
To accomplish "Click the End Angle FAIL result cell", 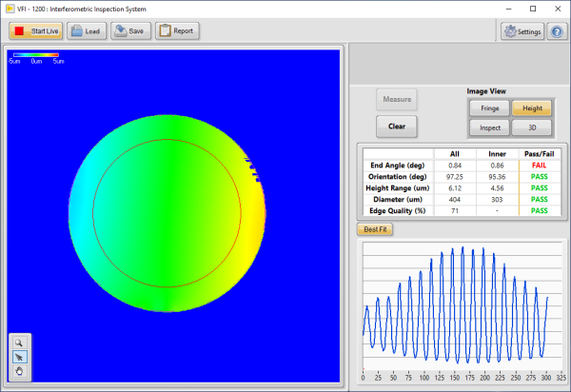I will pos(540,166).
